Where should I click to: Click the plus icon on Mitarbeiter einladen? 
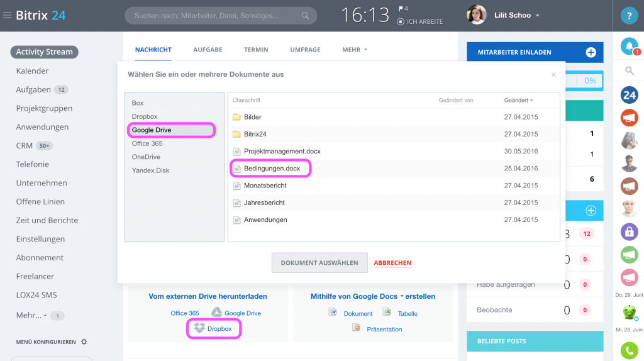click(591, 52)
